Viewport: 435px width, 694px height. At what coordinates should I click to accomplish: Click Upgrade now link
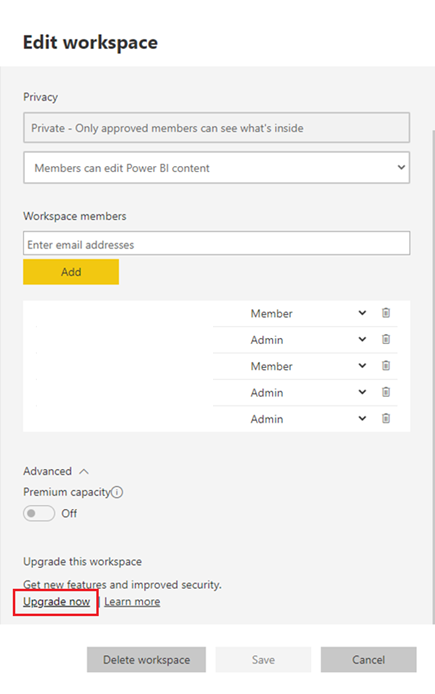(56, 602)
